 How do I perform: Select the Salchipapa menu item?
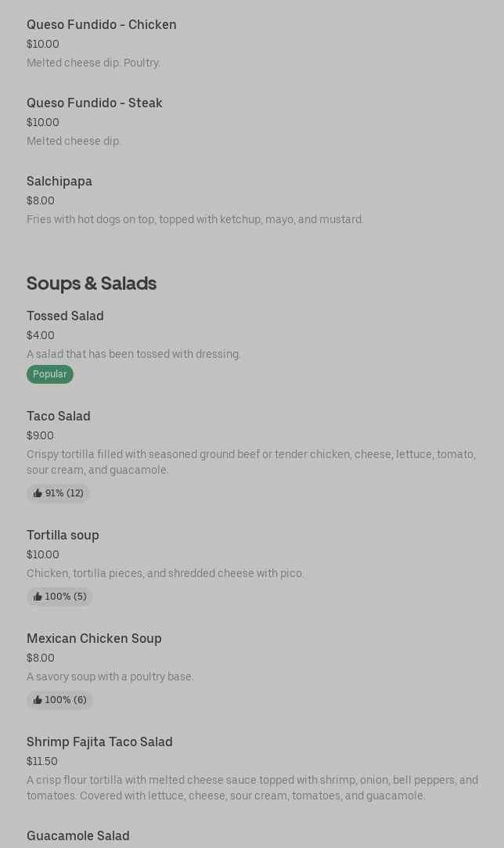click(x=59, y=182)
